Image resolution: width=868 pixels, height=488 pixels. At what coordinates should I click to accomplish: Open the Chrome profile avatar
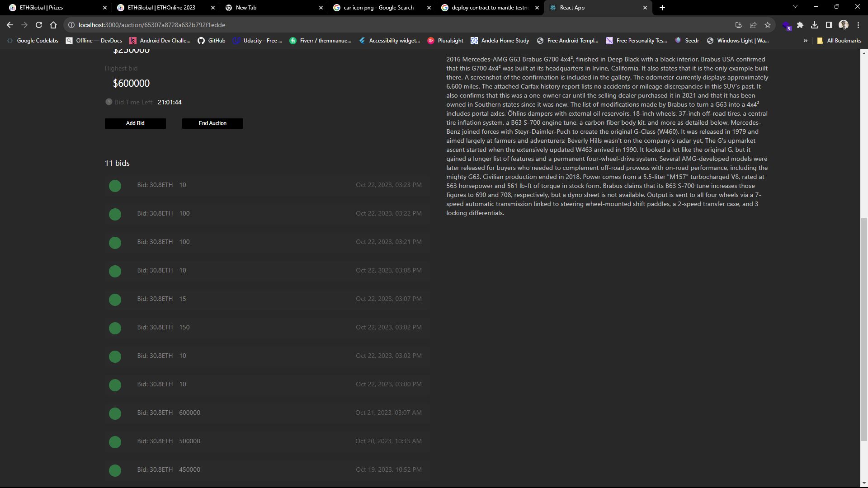click(x=844, y=25)
